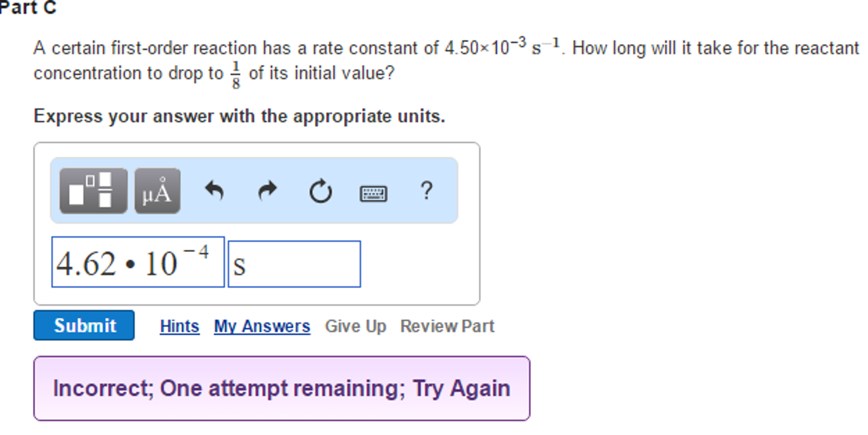Click the "Express your answer" instruction
This screenshot has height=435, width=868.
pos(239,116)
